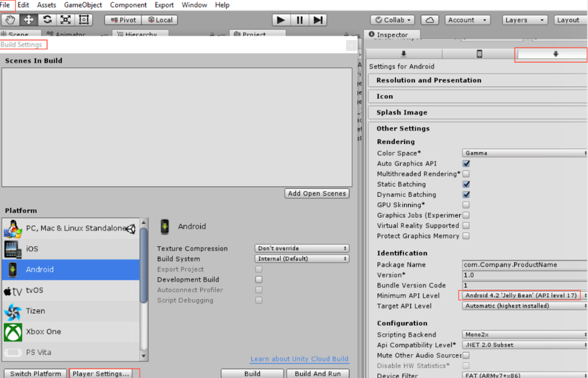
Task: Select the Rotate tool
Action: (x=47, y=20)
